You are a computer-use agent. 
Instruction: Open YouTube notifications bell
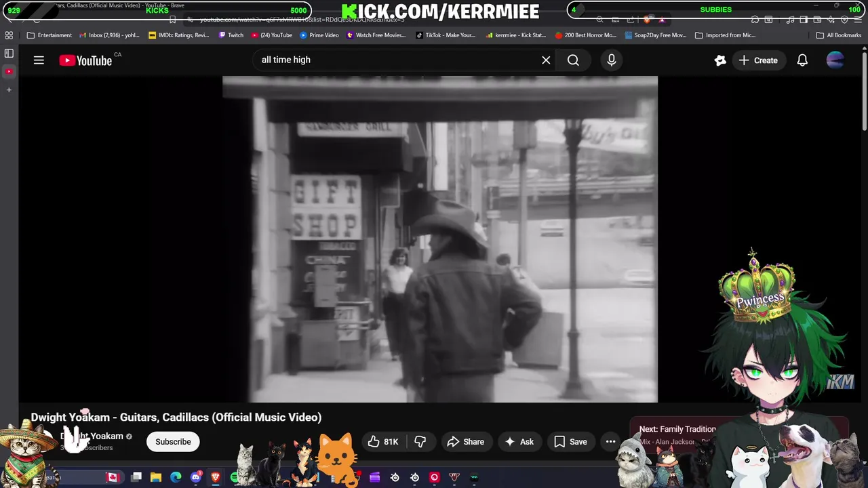pyautogui.click(x=802, y=60)
